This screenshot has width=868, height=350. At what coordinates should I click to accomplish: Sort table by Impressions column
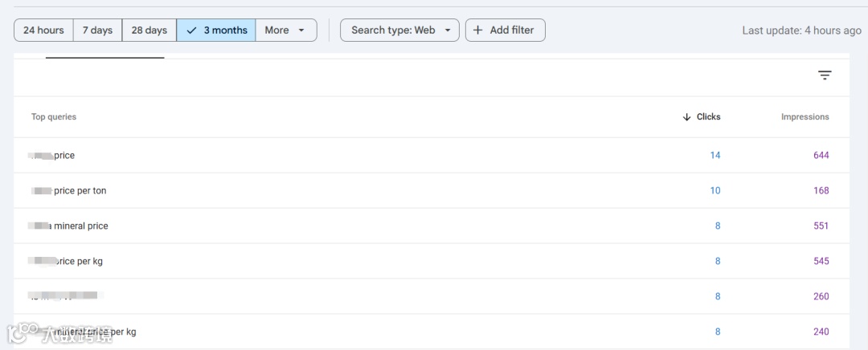click(805, 117)
